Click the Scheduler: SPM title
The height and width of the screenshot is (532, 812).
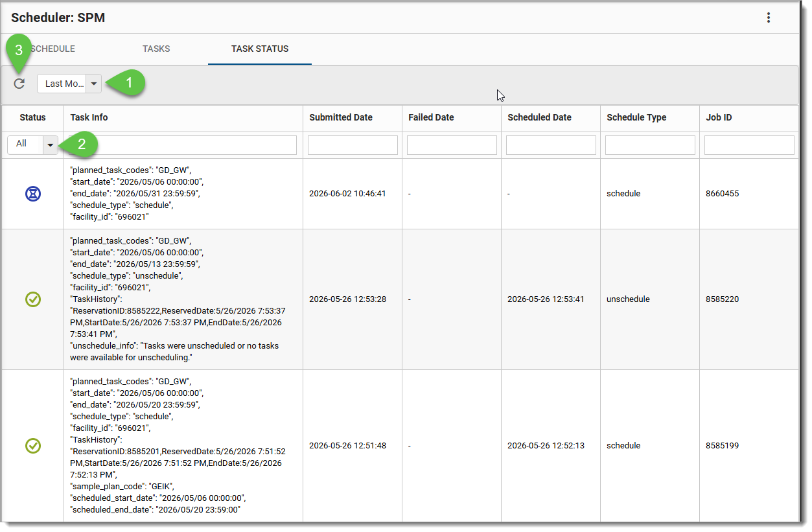[58, 18]
